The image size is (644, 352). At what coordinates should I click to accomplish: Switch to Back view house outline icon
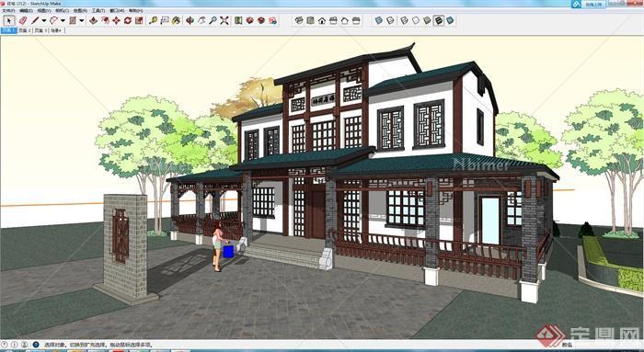coord(345,20)
